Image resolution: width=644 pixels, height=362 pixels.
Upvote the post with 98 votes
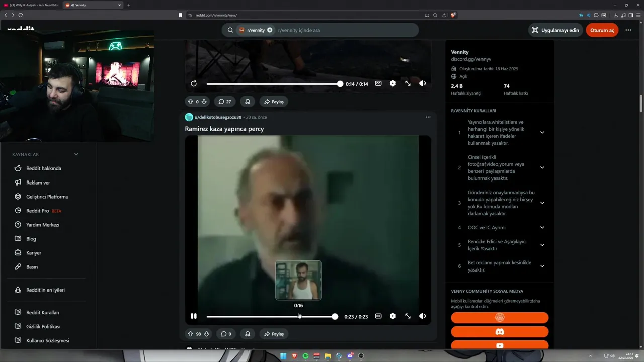tap(190, 334)
